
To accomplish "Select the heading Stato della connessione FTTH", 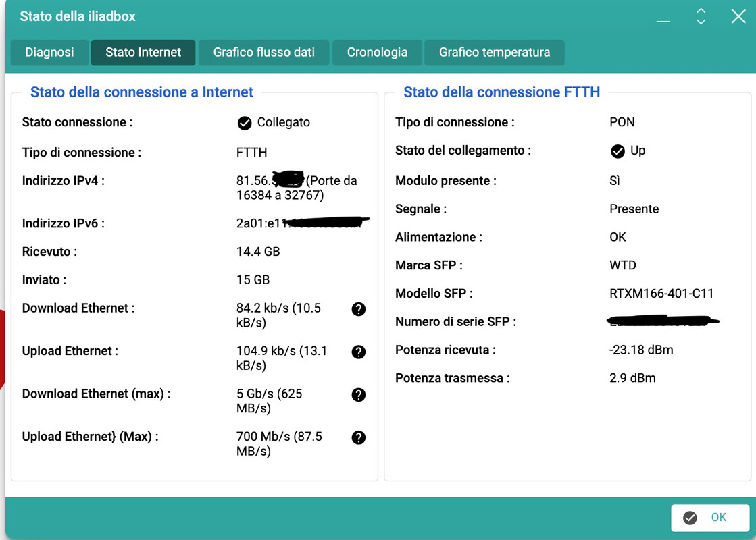I will click(501, 92).
